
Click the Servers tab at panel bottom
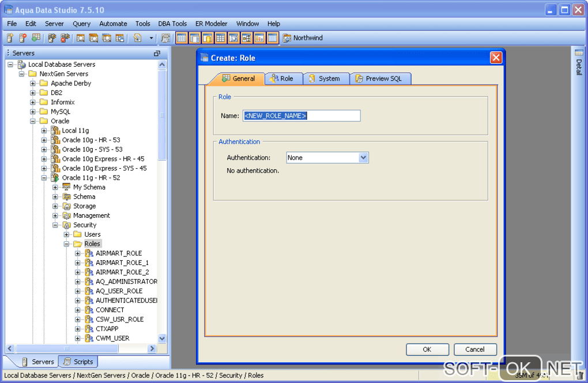[37, 362]
